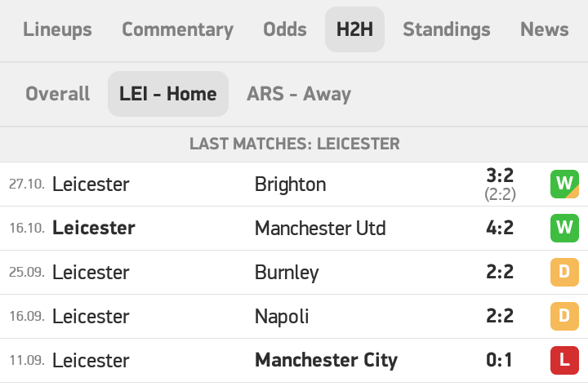
Task: Open the Lineups tab
Action: [57, 29]
